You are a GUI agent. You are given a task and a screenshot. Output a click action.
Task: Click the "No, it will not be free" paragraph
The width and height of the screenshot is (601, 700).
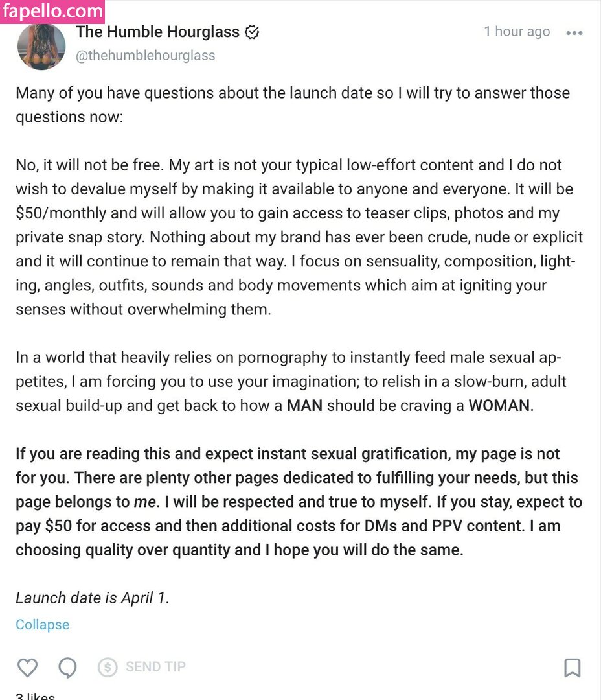coord(298,237)
